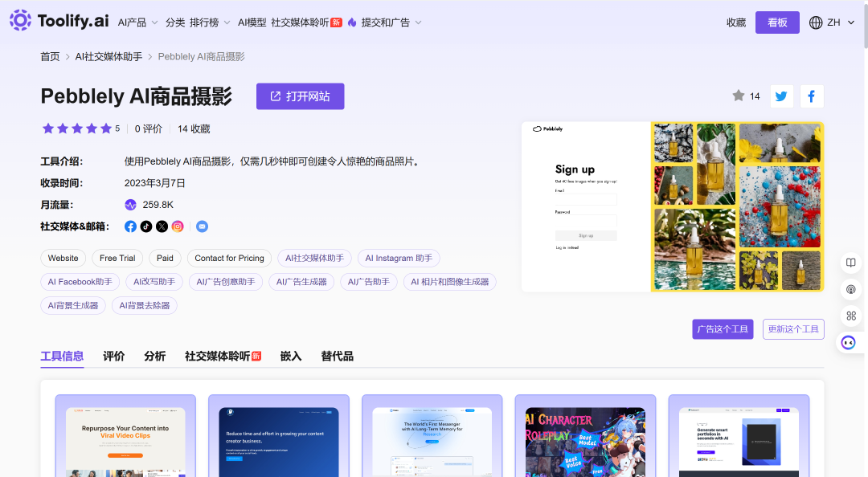
Task: Open the 收藏 link in header
Action: tap(736, 22)
